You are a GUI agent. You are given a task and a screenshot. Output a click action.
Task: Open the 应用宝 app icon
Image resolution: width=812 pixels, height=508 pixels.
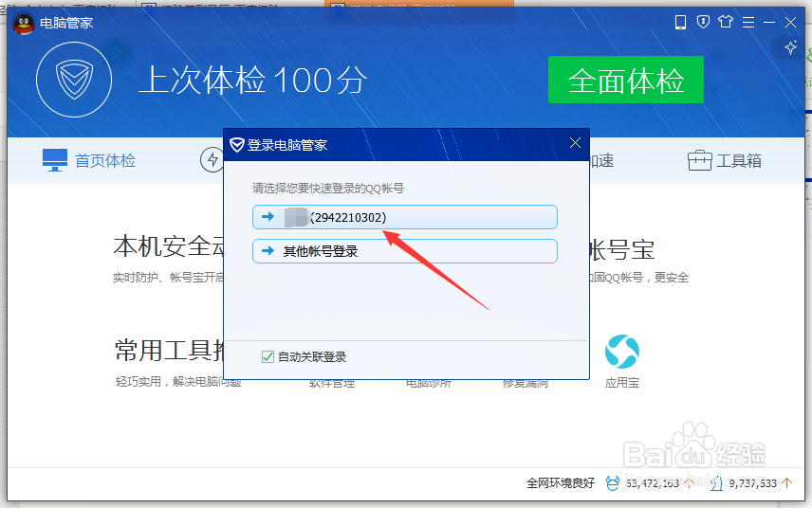[622, 352]
